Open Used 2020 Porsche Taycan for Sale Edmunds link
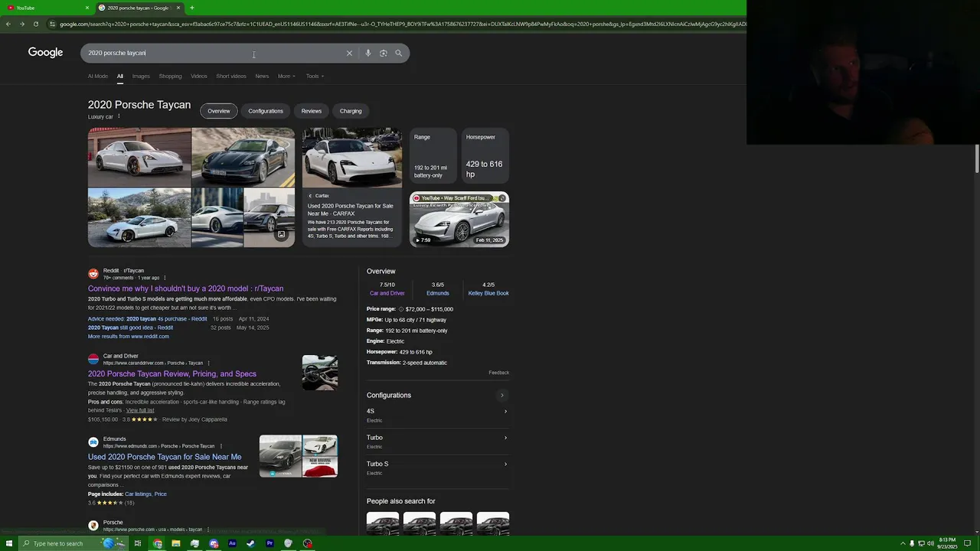 [165, 457]
